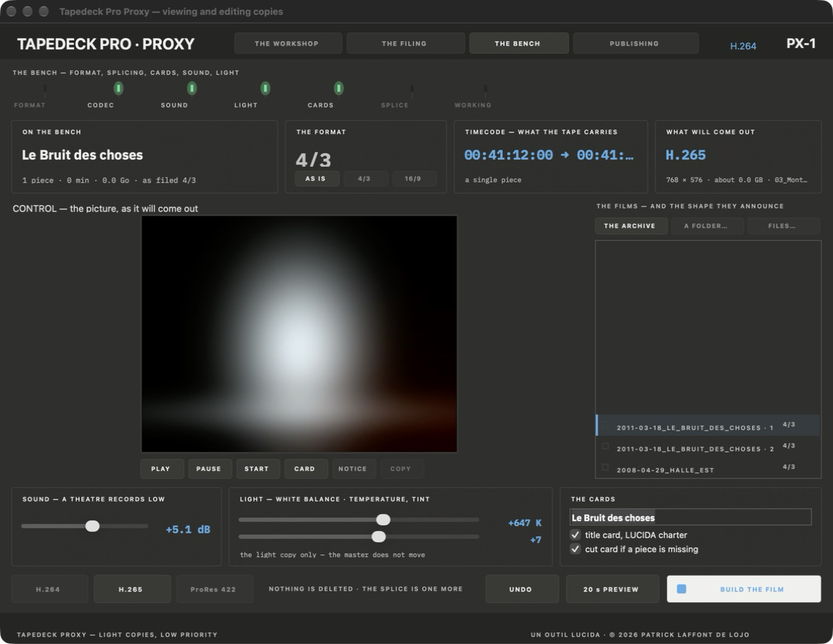The height and width of the screenshot is (644, 833).
Task: Click the green CARDS indicator light
Action: tap(338, 88)
